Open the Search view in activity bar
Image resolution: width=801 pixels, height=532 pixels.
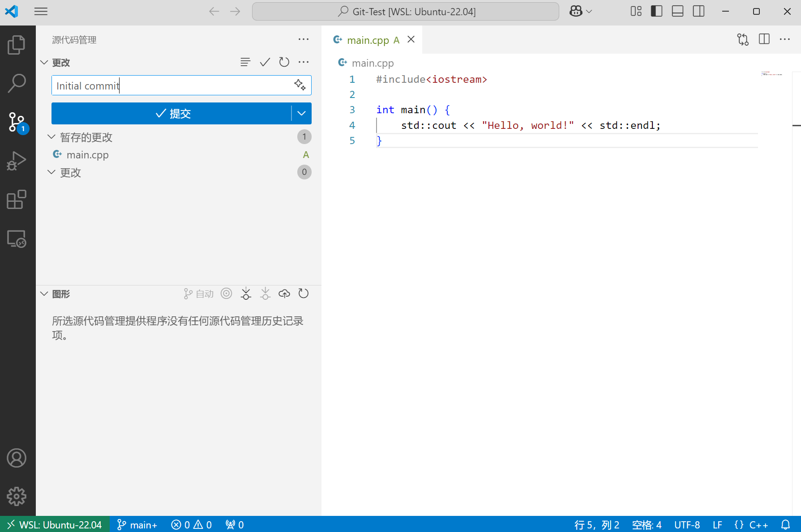(x=17, y=83)
